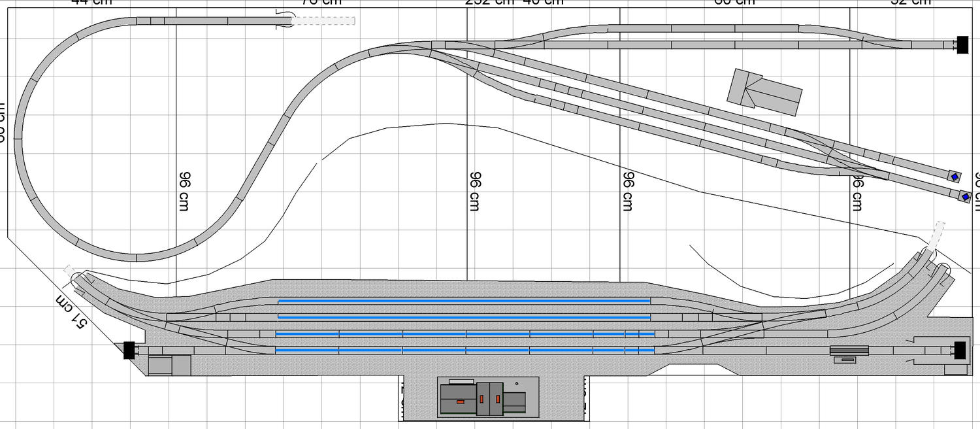Select the dashed tunnel track at top
Viewport: 980px width, 429px height.
pos(323,21)
